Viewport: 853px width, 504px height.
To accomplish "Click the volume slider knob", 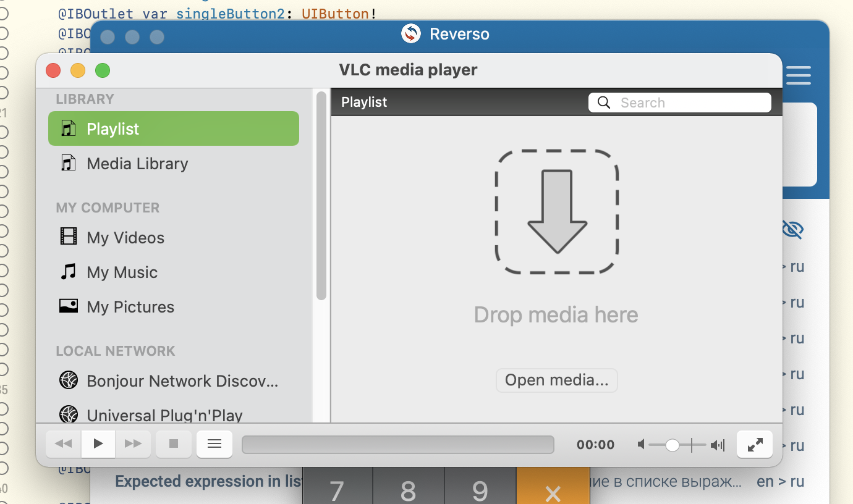I will click(x=673, y=445).
